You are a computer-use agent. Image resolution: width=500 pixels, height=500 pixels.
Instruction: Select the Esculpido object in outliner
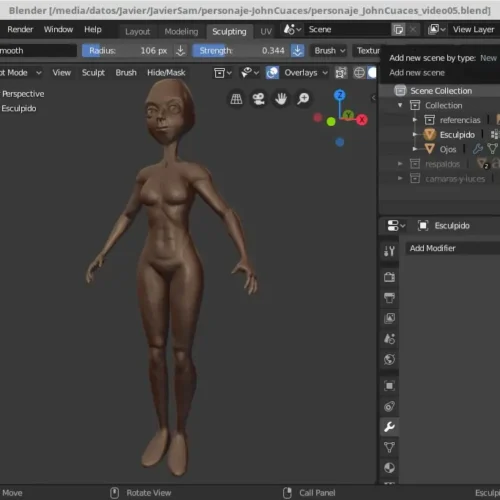457,135
